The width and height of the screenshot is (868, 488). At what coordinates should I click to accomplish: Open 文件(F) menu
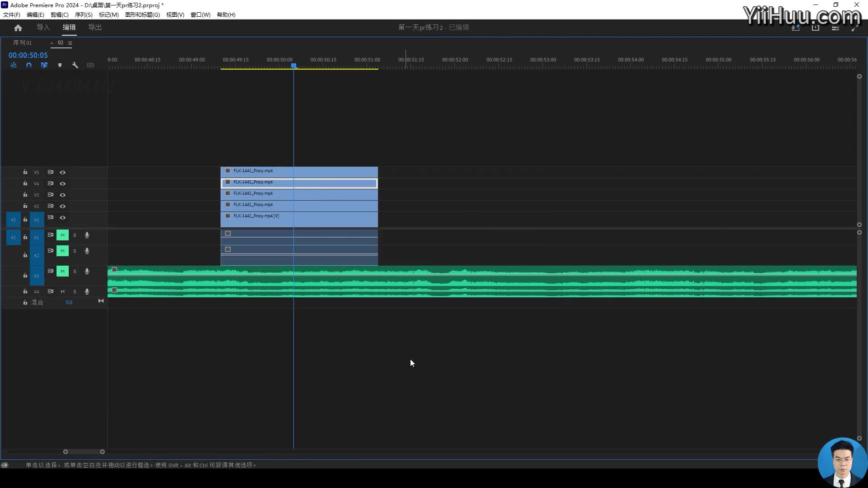pos(12,14)
